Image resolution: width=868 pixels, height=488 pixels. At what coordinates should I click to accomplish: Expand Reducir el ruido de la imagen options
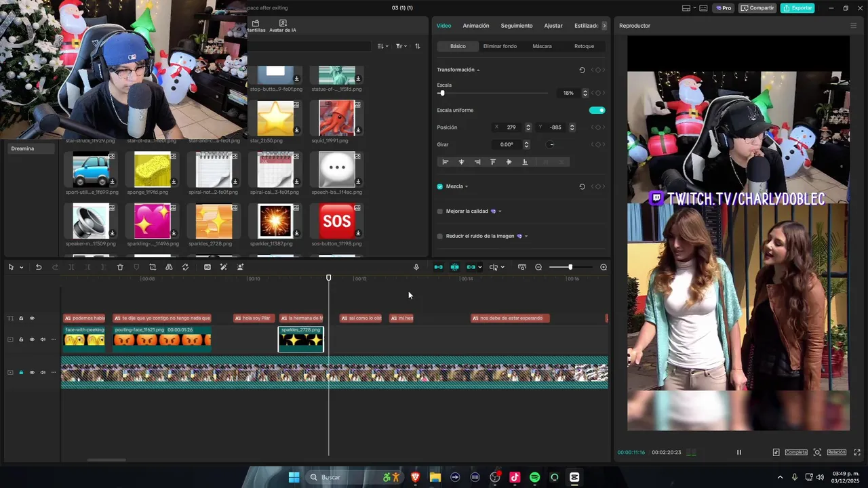526,236
